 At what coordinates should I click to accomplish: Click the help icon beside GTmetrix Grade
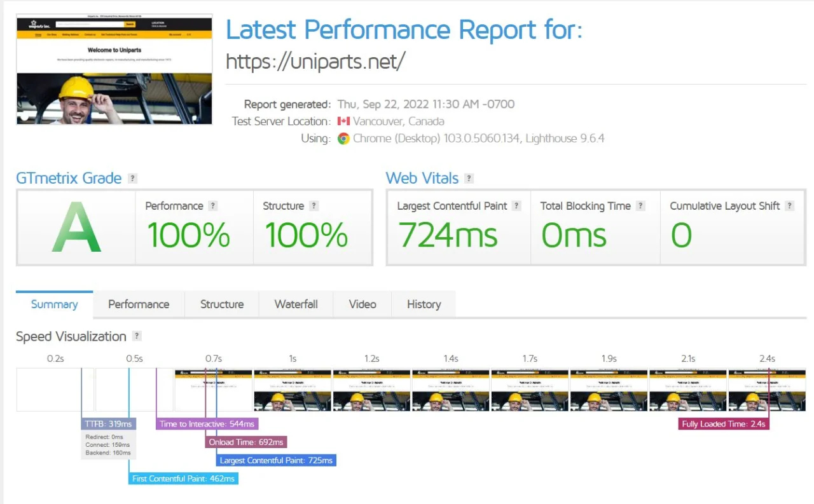[x=132, y=179]
